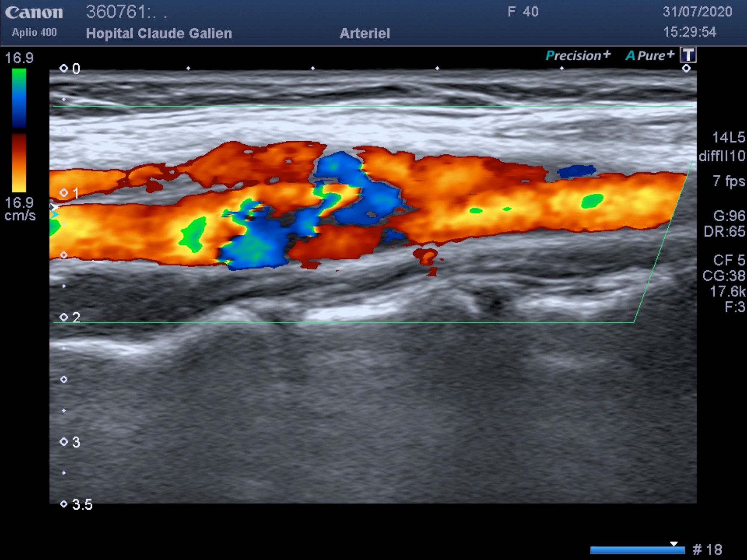The height and width of the screenshot is (560, 747).
Task: Click the blue-green upper color scale bar
Action: click(x=19, y=98)
